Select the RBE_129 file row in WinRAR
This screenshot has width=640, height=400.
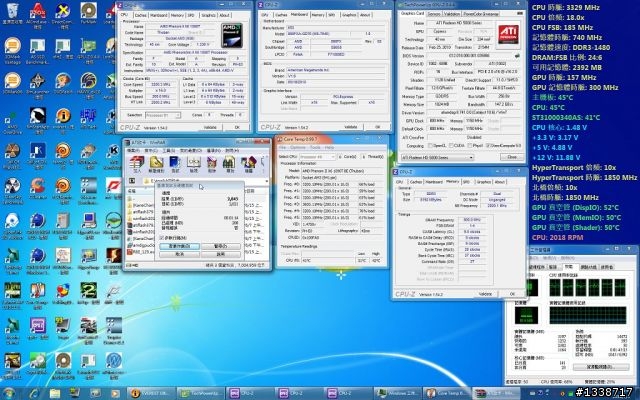pyautogui.click(x=142, y=252)
